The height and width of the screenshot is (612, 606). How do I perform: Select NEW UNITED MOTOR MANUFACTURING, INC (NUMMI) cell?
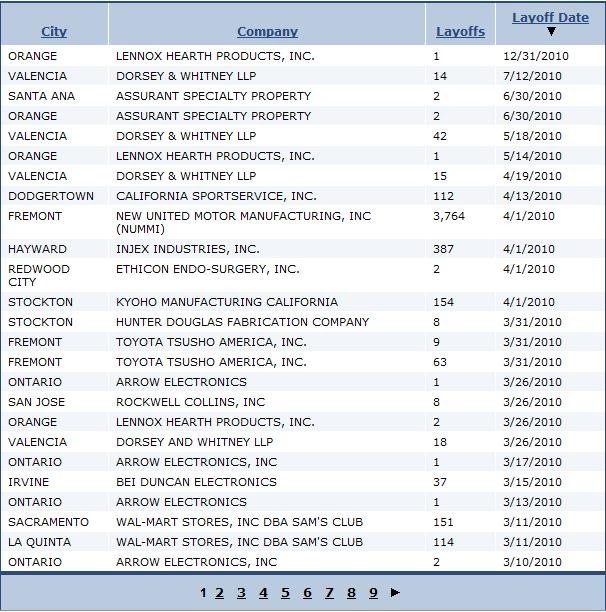[x=243, y=222]
